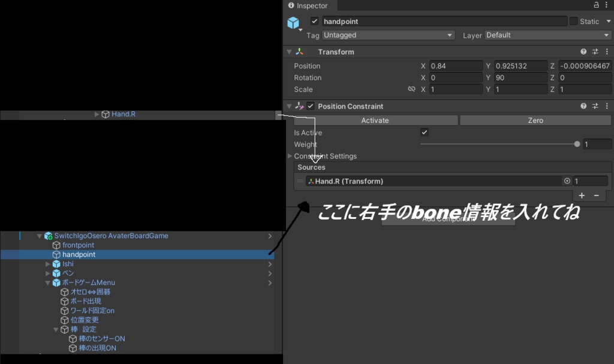Switch to the Inspector tab
The height and width of the screenshot is (364, 614).
(x=308, y=5)
